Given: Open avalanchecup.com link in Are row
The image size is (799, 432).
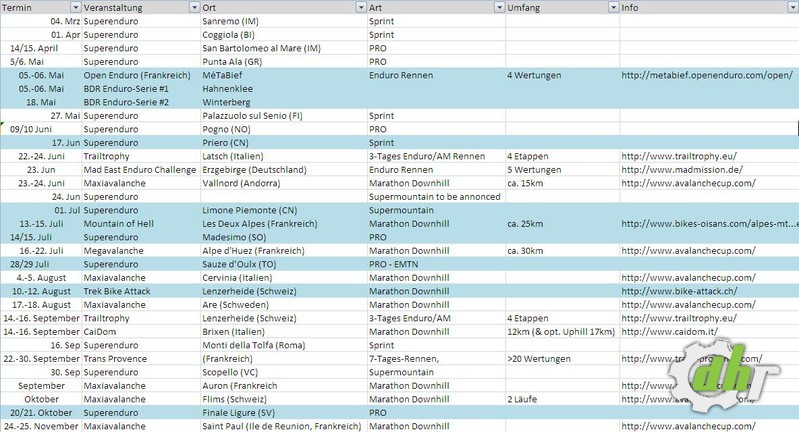Looking at the screenshot, I should tap(688, 305).
